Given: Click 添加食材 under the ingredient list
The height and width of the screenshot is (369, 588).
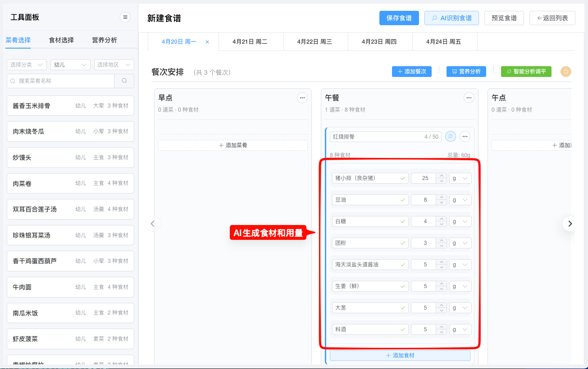Looking at the screenshot, I should [399, 355].
